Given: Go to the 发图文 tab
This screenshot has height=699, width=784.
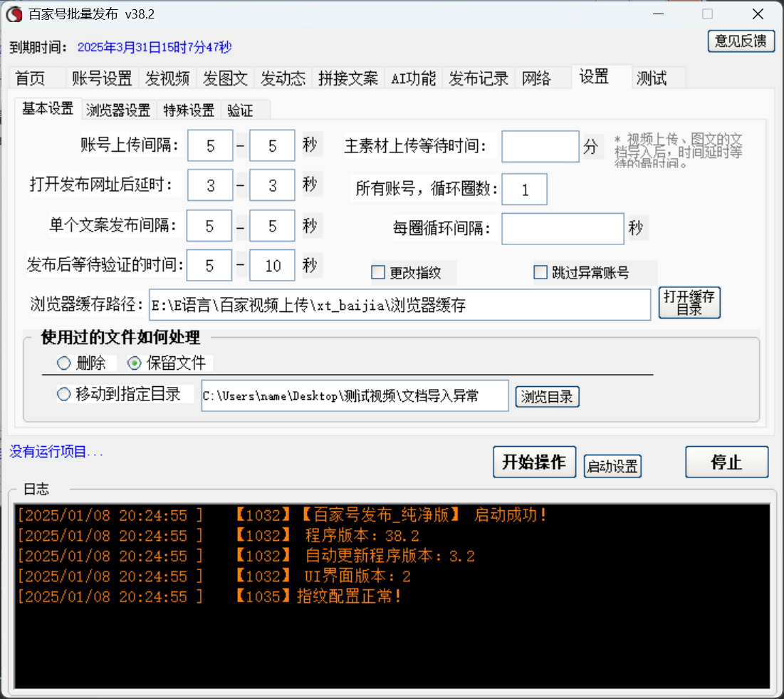Looking at the screenshot, I should 225,78.
